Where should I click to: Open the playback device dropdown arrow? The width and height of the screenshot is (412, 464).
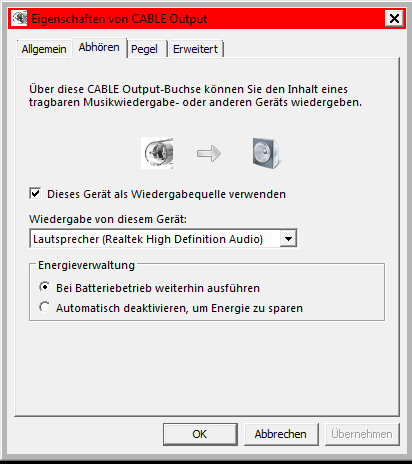[288, 239]
